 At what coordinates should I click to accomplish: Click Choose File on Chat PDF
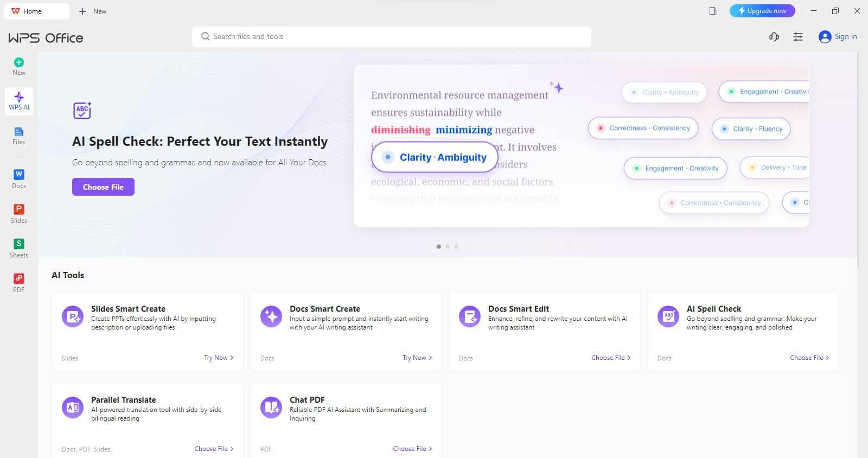412,449
